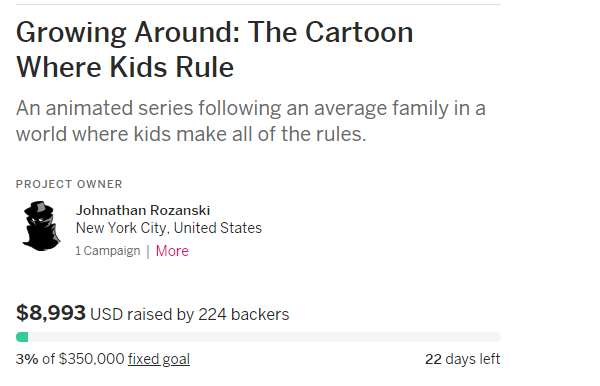Click the word 'Cartoon' in the title

pyautogui.click(x=359, y=32)
